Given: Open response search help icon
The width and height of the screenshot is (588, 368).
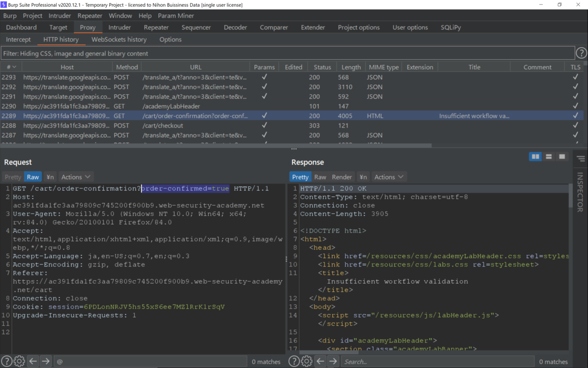Looking at the screenshot, I should point(294,361).
